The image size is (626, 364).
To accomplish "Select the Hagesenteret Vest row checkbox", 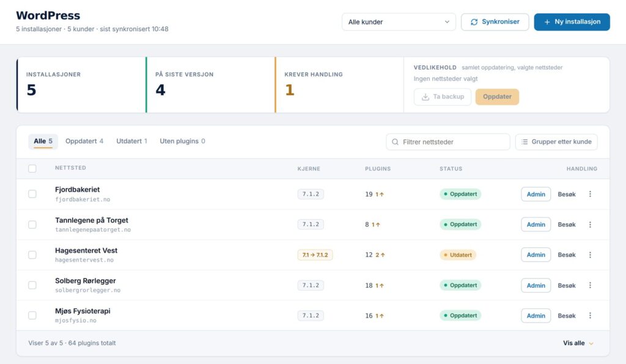I will click(x=32, y=255).
